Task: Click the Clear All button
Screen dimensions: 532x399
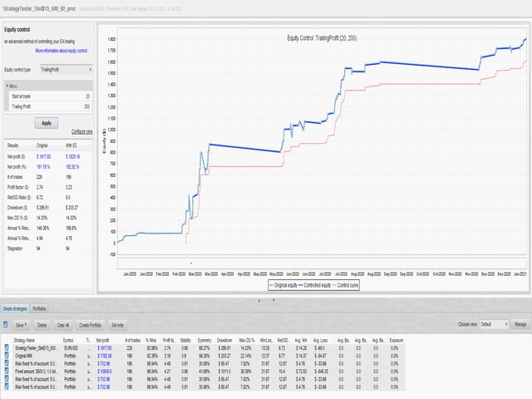Action: pyautogui.click(x=63, y=325)
